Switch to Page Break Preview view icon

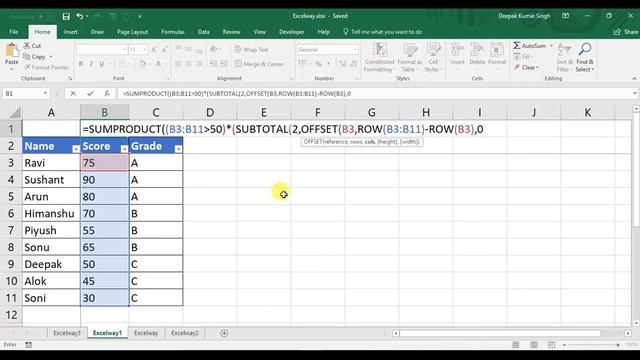pos(551,345)
